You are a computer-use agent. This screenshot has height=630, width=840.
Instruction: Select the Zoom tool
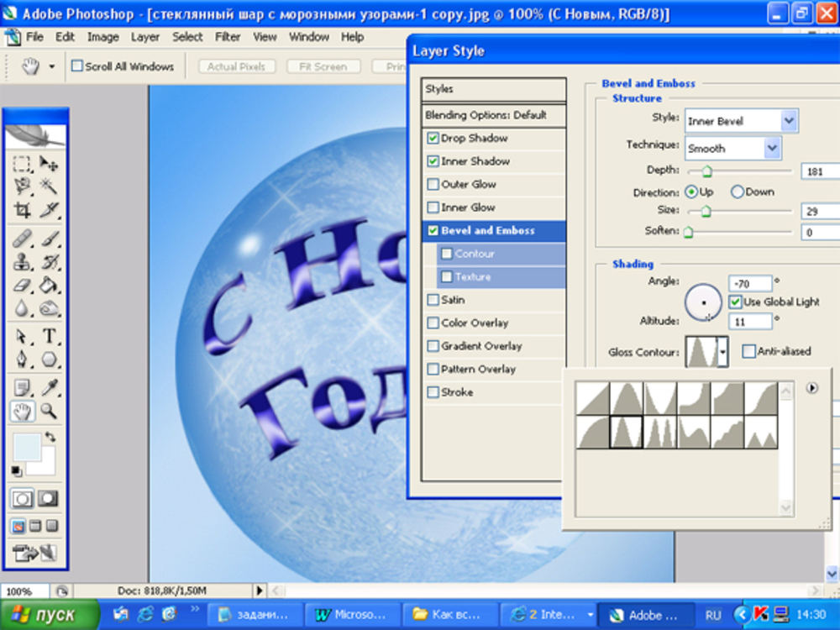(x=50, y=411)
